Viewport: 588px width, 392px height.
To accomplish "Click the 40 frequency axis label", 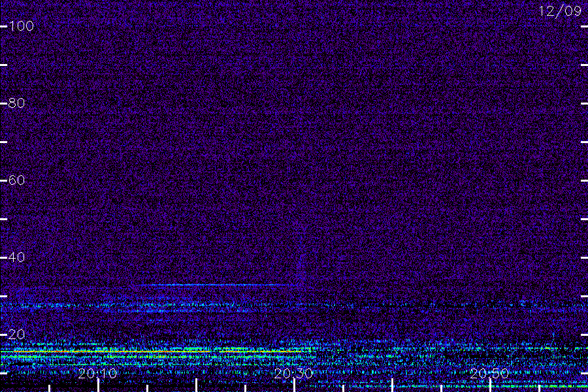I will click(16, 257).
